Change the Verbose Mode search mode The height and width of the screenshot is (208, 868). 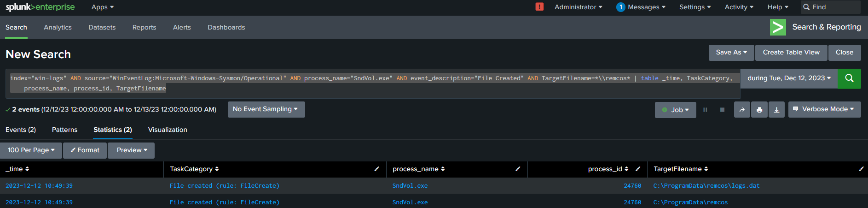824,109
